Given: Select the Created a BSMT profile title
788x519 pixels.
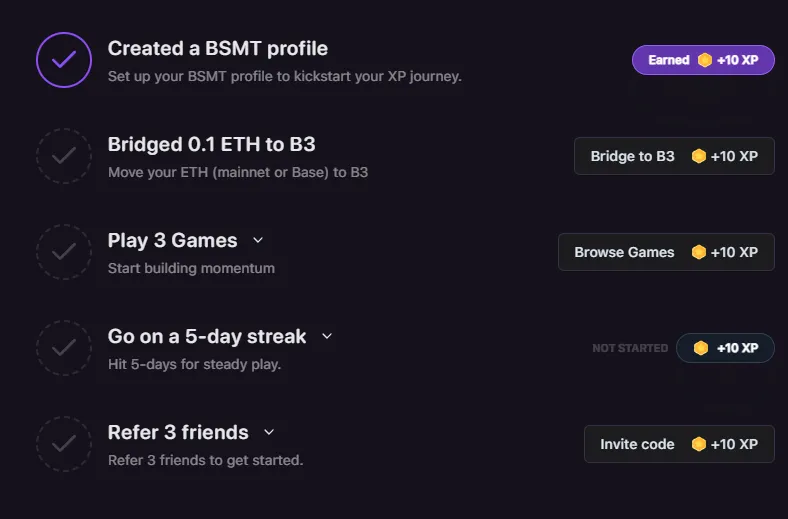Looking at the screenshot, I should click(217, 48).
